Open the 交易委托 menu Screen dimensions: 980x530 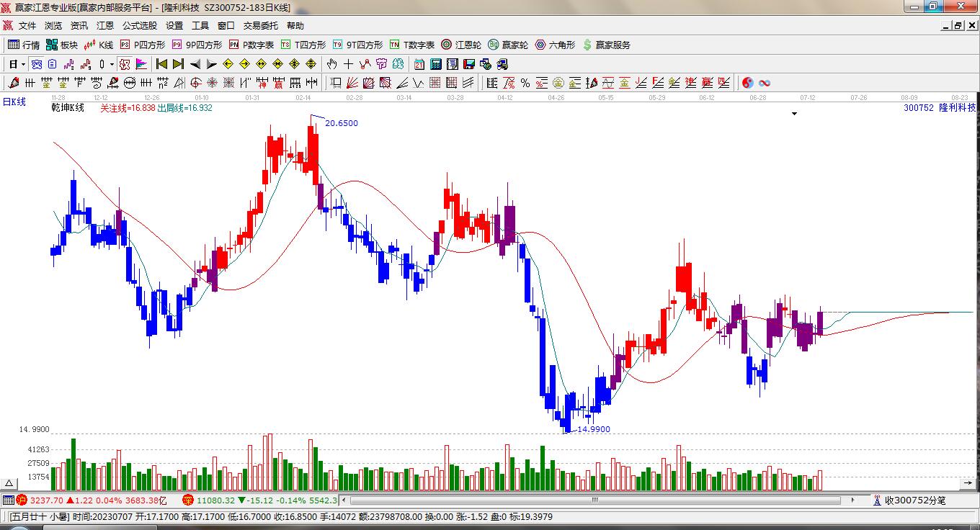coord(260,26)
